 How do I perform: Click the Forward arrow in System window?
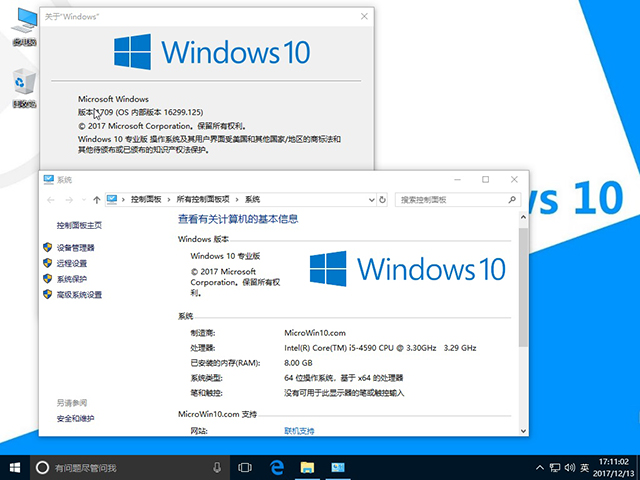pos(69,200)
